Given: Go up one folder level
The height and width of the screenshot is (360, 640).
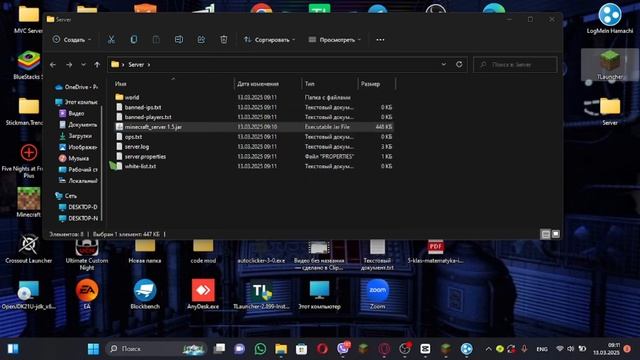Looking at the screenshot, I should click(x=97, y=64).
